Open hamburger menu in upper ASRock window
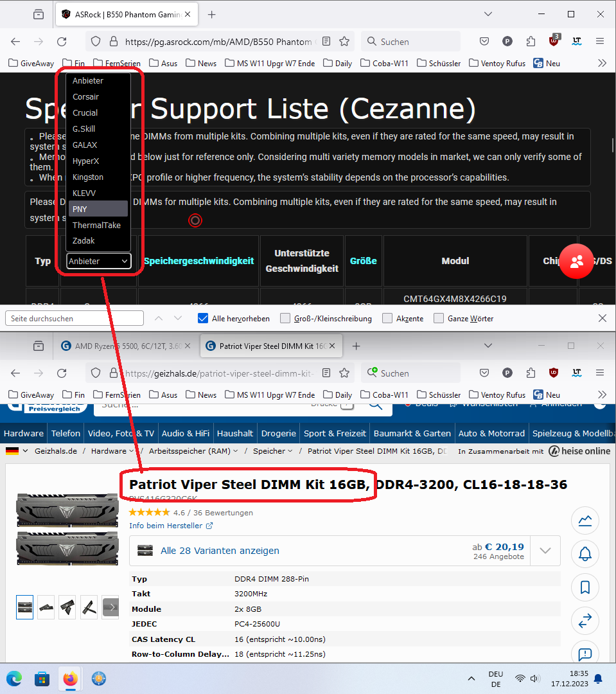The width and height of the screenshot is (616, 694). tap(600, 42)
